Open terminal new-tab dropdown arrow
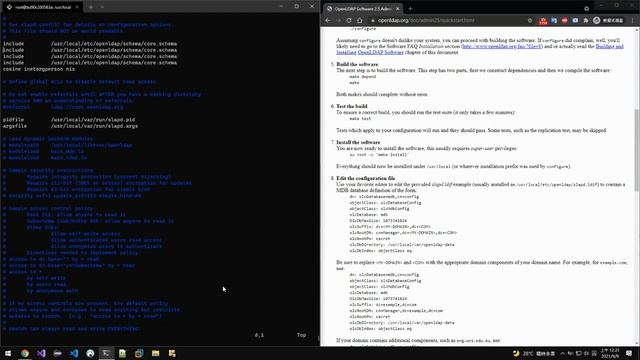This screenshot has width=640, height=360. [x=102, y=7]
